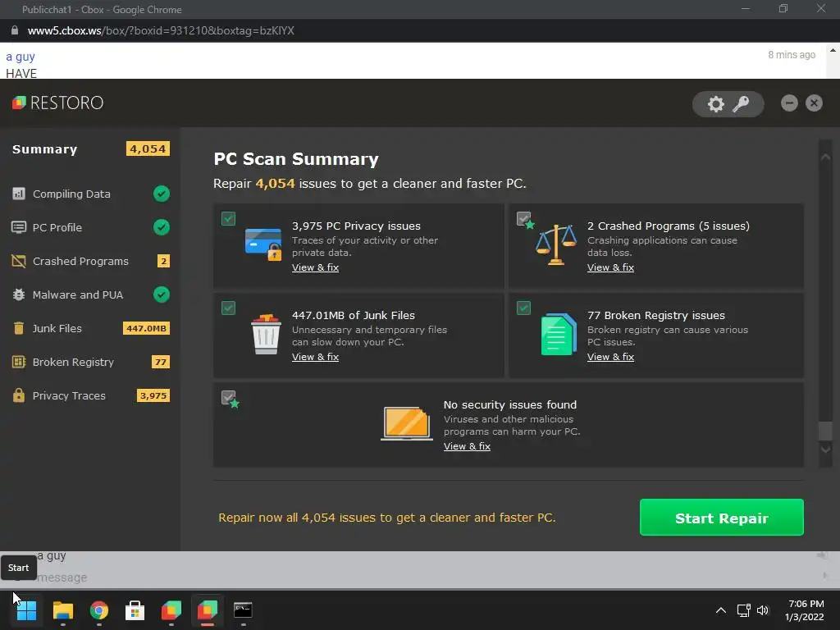This screenshot has height=630, width=840.
Task: Close the Restoro window
Action: [814, 103]
